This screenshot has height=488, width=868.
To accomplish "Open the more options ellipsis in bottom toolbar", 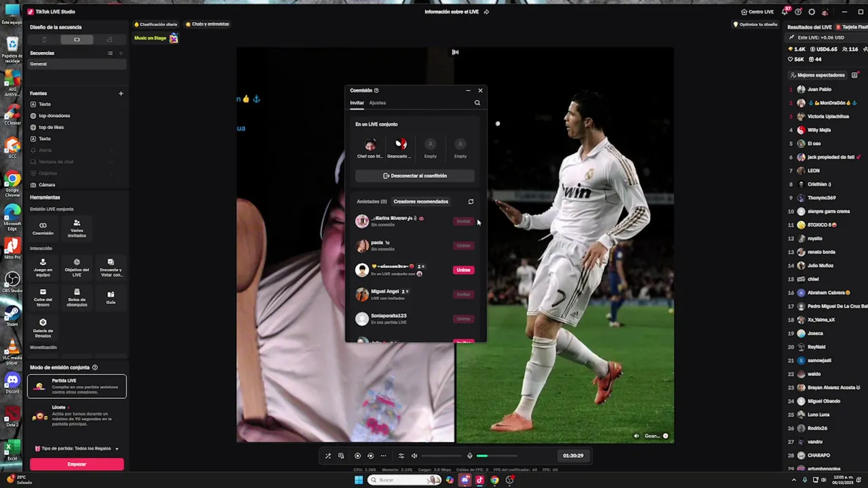I will (x=383, y=455).
